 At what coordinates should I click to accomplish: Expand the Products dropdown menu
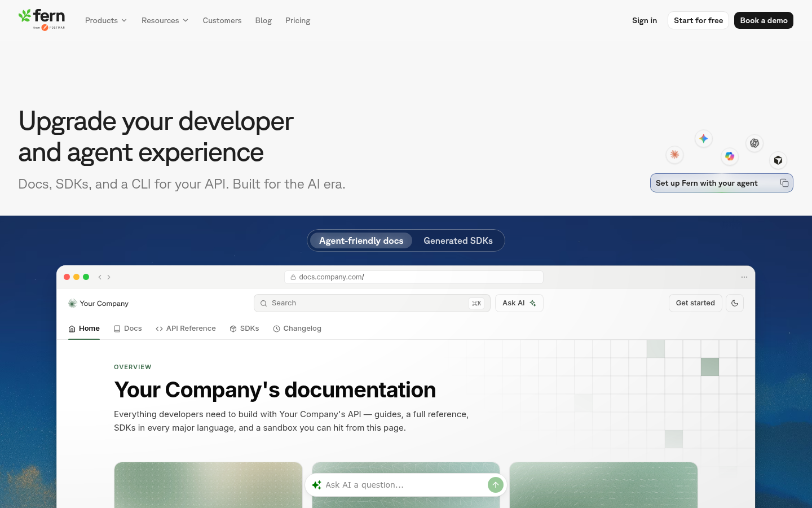click(x=106, y=20)
